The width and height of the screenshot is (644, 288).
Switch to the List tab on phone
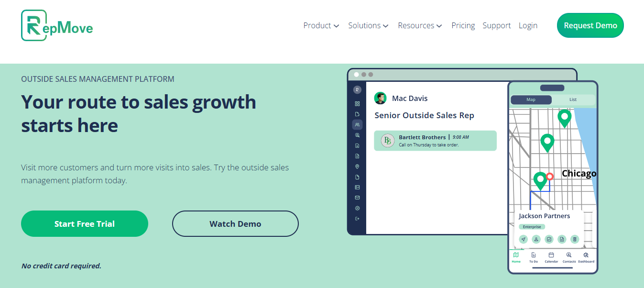573,100
